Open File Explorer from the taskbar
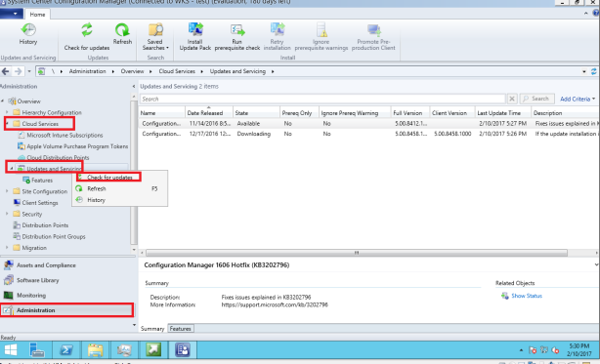Viewport: 600px width, 364px height. pos(96,350)
